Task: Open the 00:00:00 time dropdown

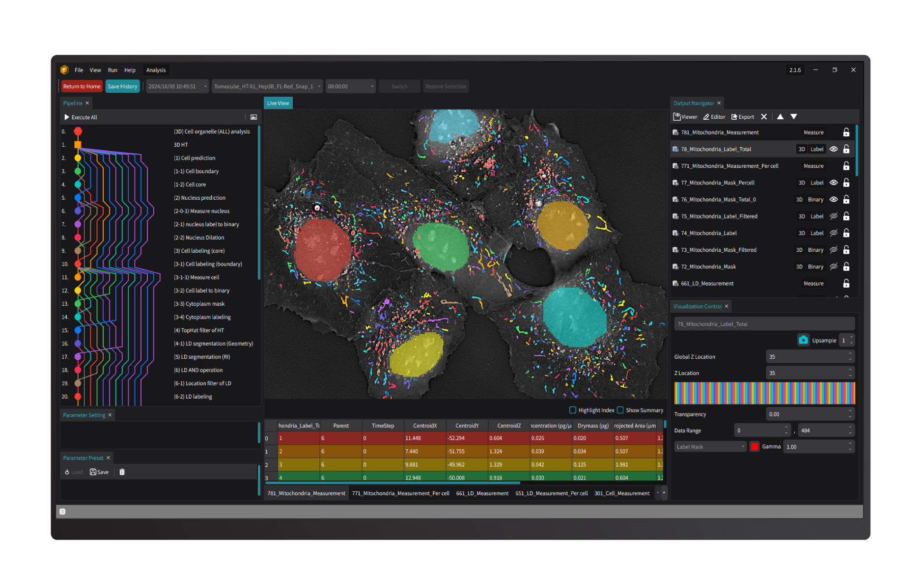Action: pos(351,86)
